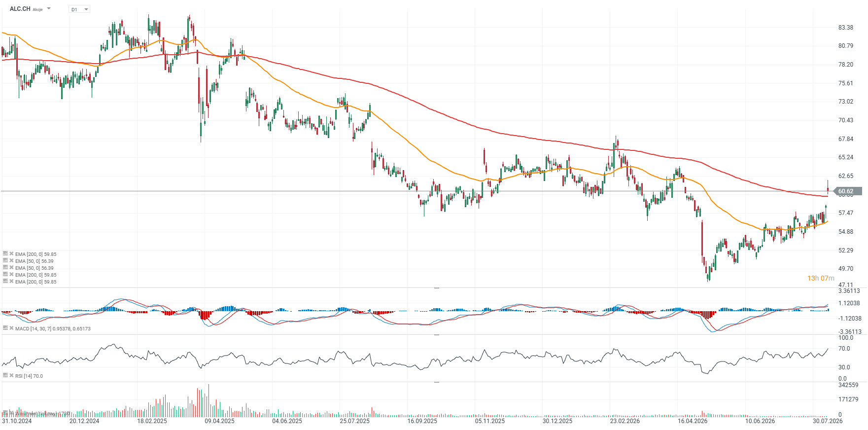This screenshot has height=430, width=868.
Task: Grab the divider handle above the MACD panel
Action: click(436, 287)
